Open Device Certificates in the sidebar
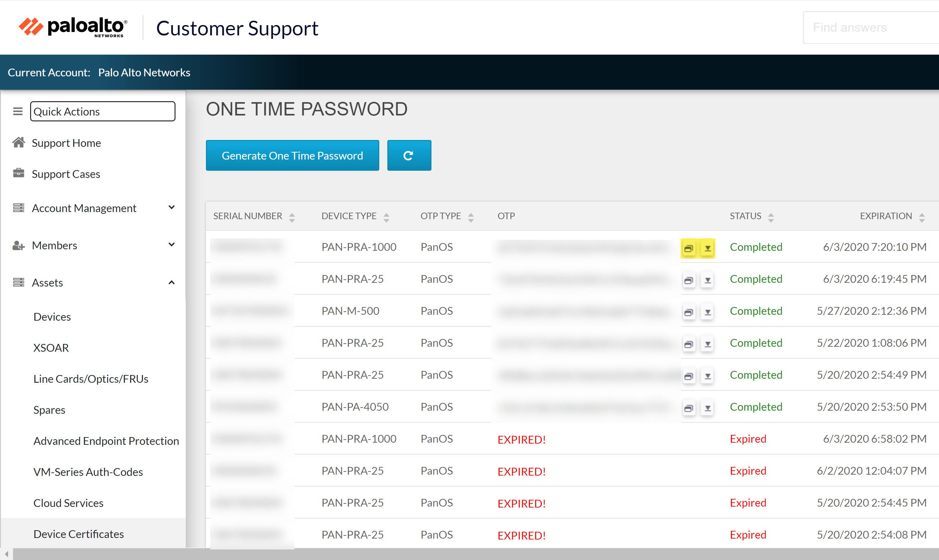This screenshot has height=560, width=939. pos(79,534)
